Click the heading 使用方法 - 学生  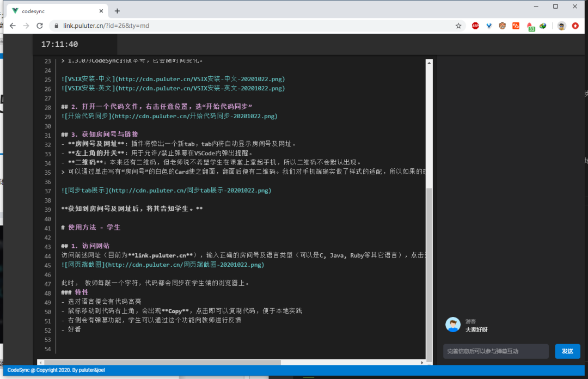pyautogui.click(x=90, y=228)
